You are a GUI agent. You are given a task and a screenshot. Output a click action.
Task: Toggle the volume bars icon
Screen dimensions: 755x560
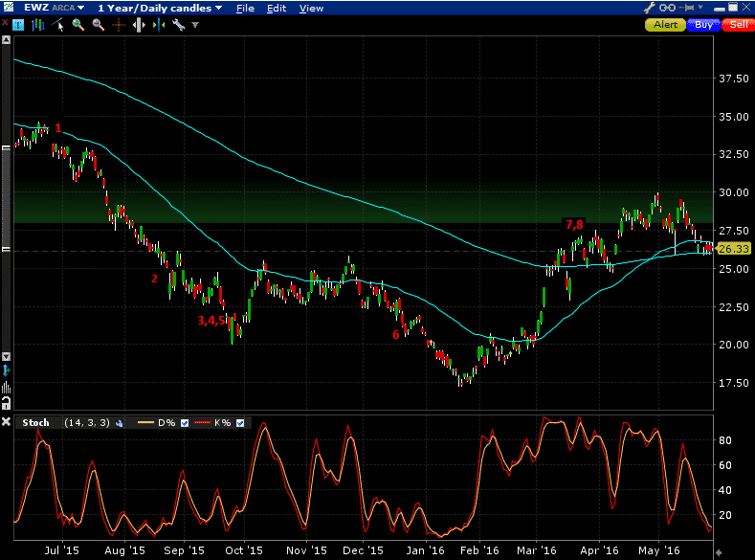point(7,387)
